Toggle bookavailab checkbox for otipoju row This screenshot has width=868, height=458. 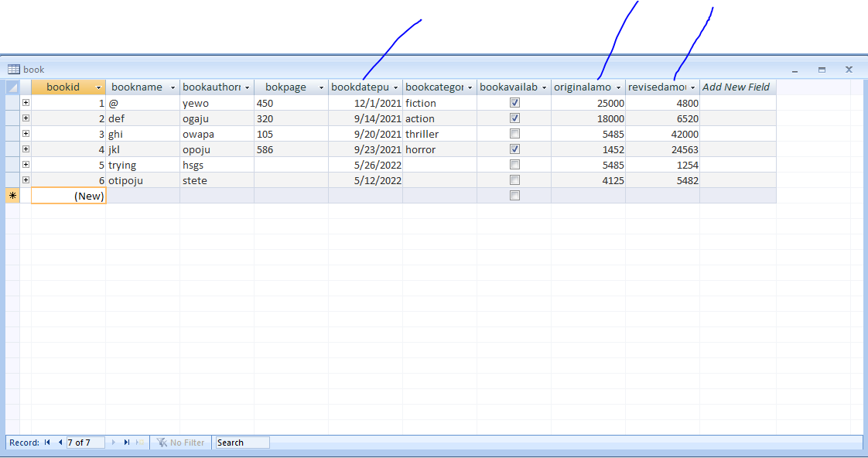tap(514, 180)
